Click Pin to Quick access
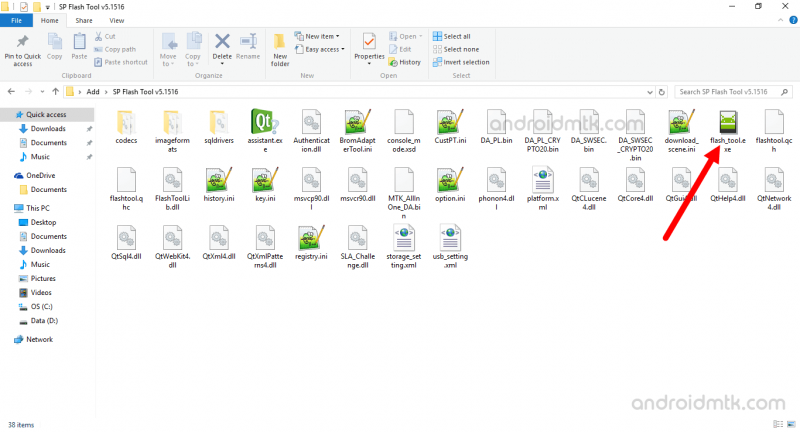800x432 pixels. point(22,50)
